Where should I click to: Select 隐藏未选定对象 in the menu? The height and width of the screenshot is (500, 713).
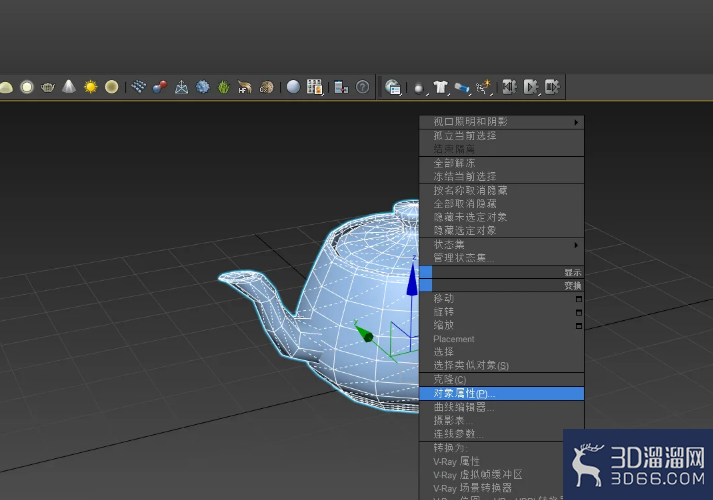(502, 217)
